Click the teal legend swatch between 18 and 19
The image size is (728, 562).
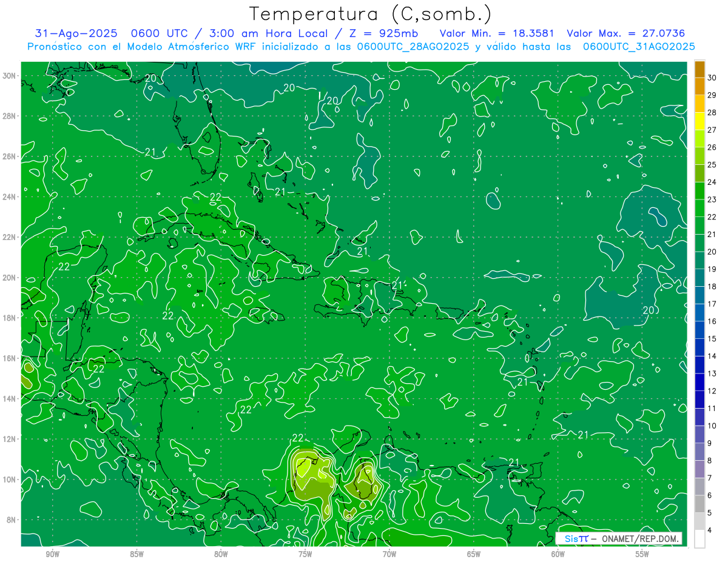699,278
